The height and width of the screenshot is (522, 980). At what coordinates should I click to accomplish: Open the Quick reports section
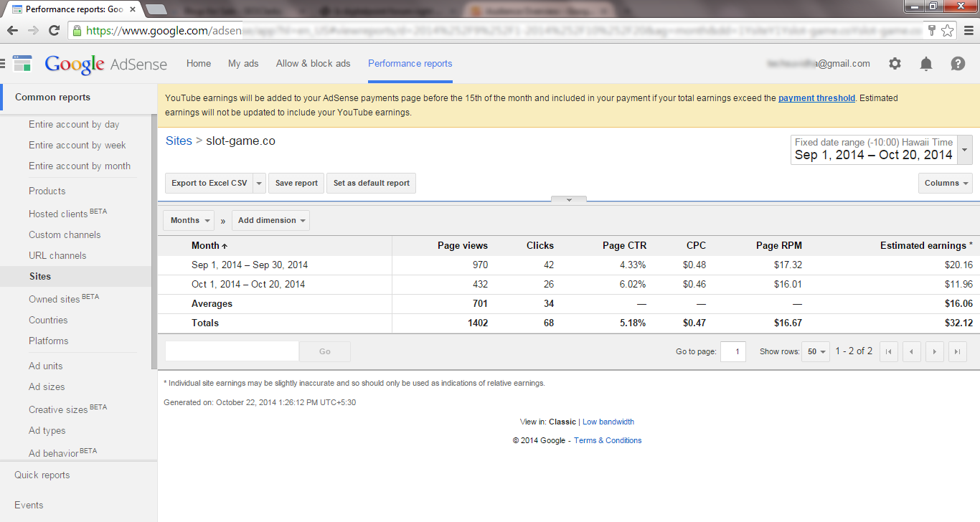[42, 475]
